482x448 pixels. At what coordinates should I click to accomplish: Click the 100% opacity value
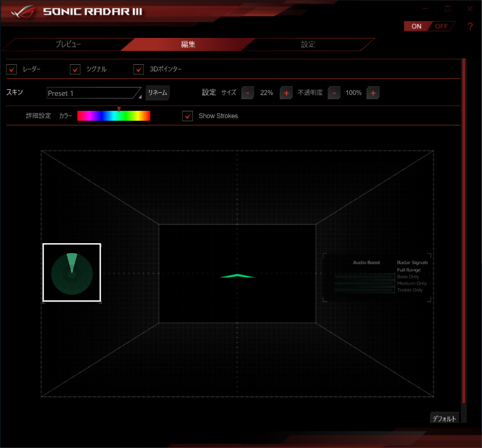354,93
